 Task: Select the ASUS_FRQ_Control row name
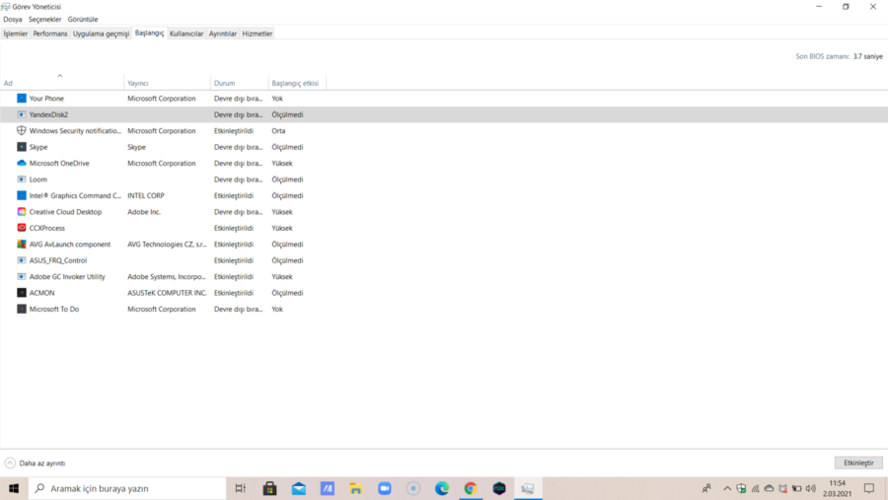(x=58, y=260)
